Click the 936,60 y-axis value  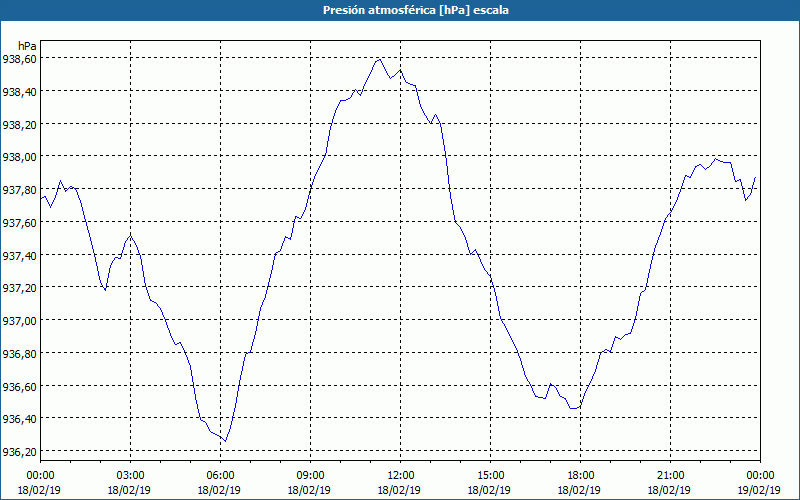click(x=19, y=387)
